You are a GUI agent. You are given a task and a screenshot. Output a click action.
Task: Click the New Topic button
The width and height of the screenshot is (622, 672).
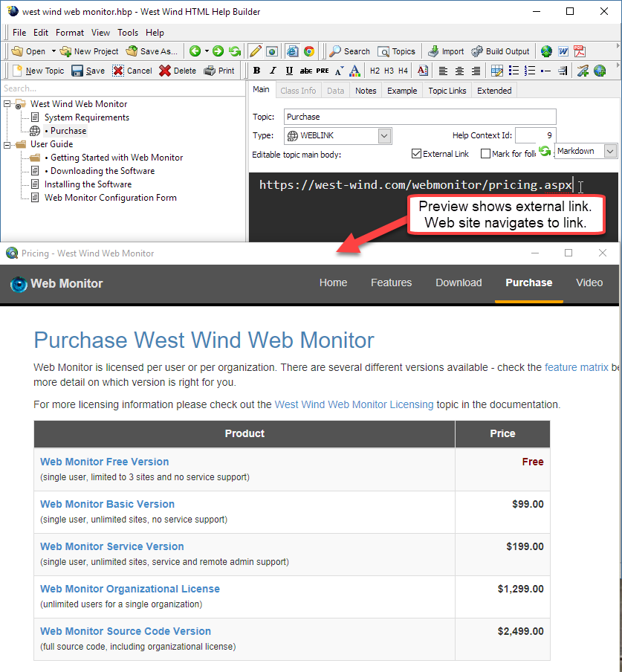(x=39, y=71)
